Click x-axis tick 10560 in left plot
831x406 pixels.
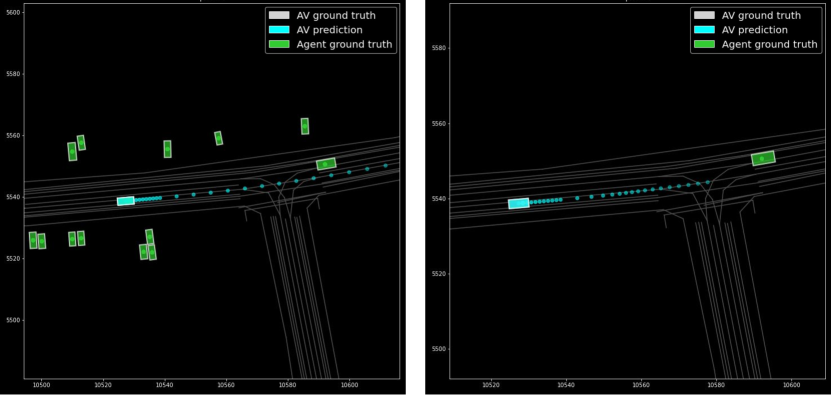pos(226,385)
